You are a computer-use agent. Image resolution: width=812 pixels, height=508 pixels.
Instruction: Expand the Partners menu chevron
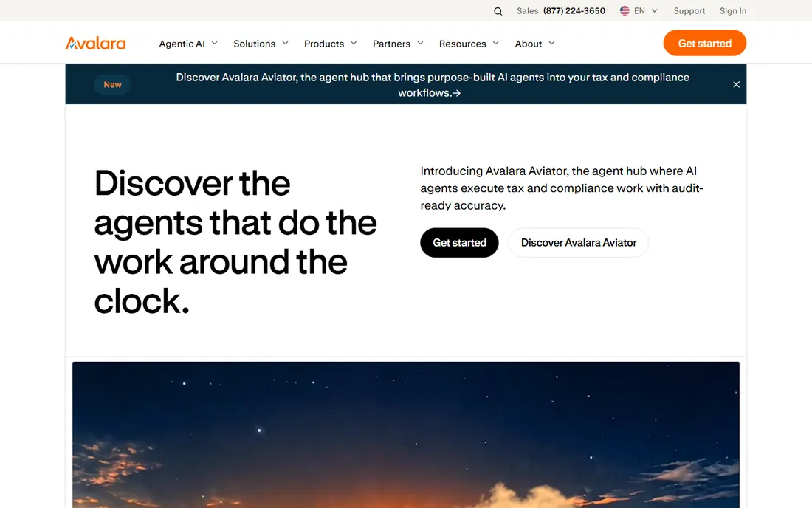[420, 43]
